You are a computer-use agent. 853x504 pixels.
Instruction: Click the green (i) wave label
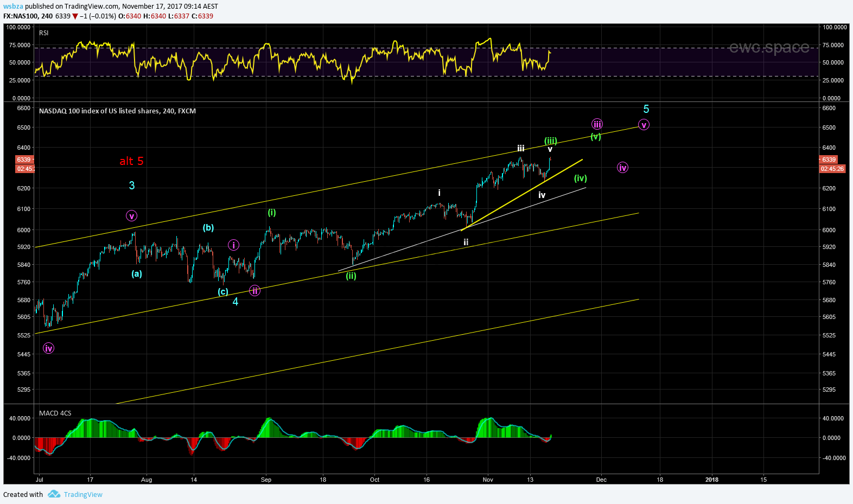point(271,213)
